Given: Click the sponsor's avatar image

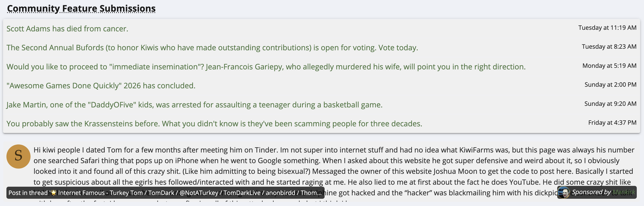Looking at the screenshot, I should pos(563,193).
